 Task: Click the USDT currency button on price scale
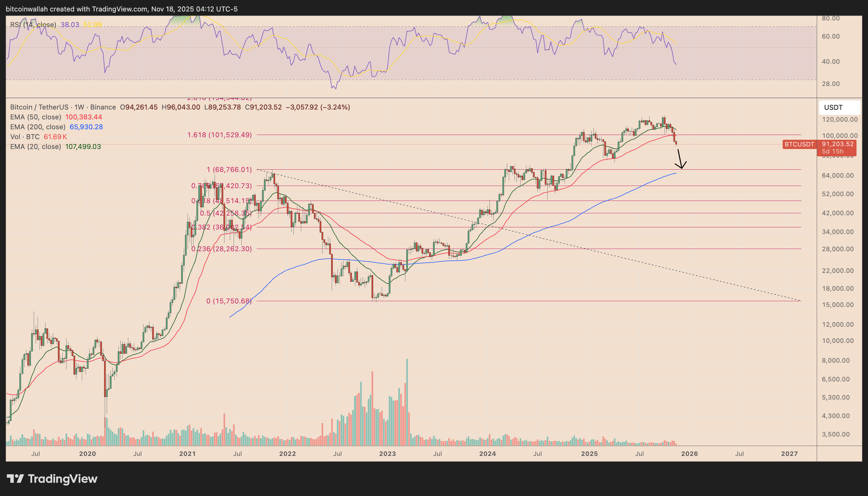[839, 107]
